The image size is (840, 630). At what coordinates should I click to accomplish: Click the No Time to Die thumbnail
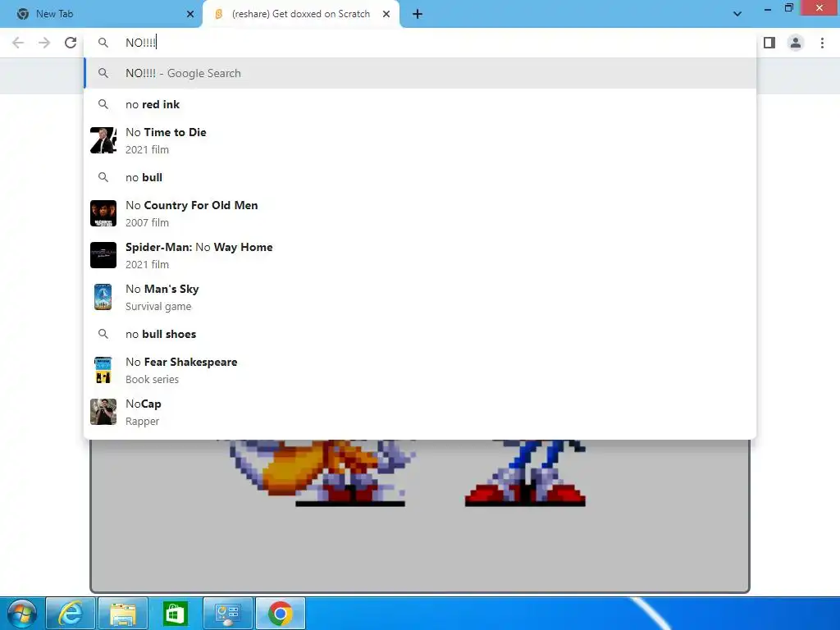point(103,140)
